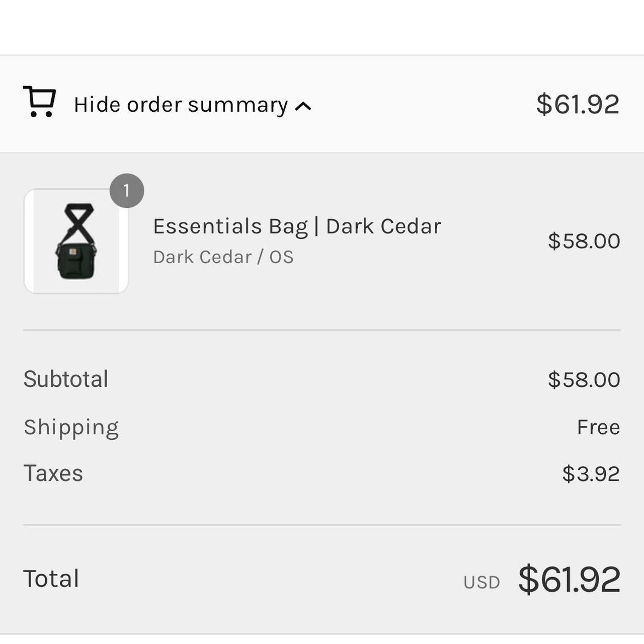This screenshot has height=644, width=644.
Task: Click the divider line above Subtotal
Action: pyautogui.click(x=322, y=330)
